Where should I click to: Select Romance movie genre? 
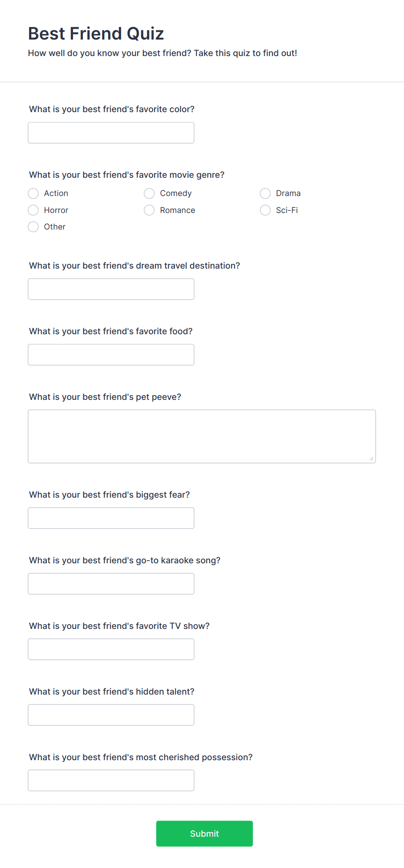click(x=149, y=210)
